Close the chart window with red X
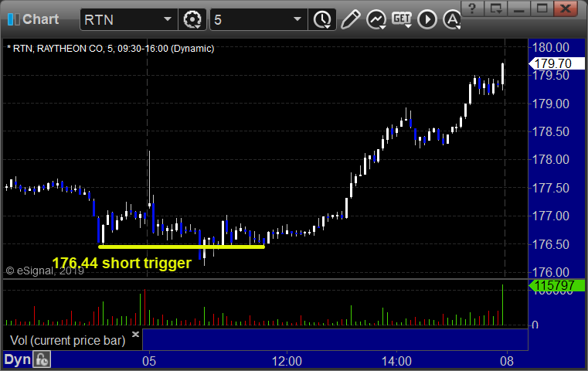This screenshot has height=371, width=588. click(x=566, y=9)
